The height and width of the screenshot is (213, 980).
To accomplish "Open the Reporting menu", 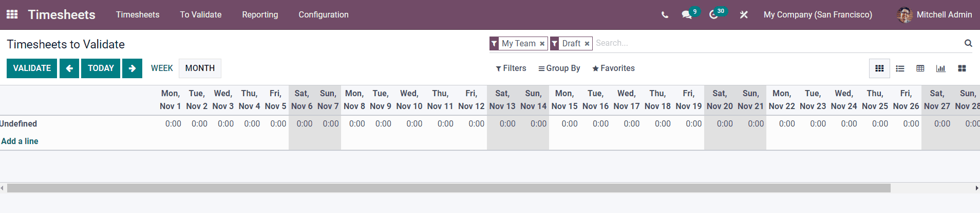I will [260, 15].
